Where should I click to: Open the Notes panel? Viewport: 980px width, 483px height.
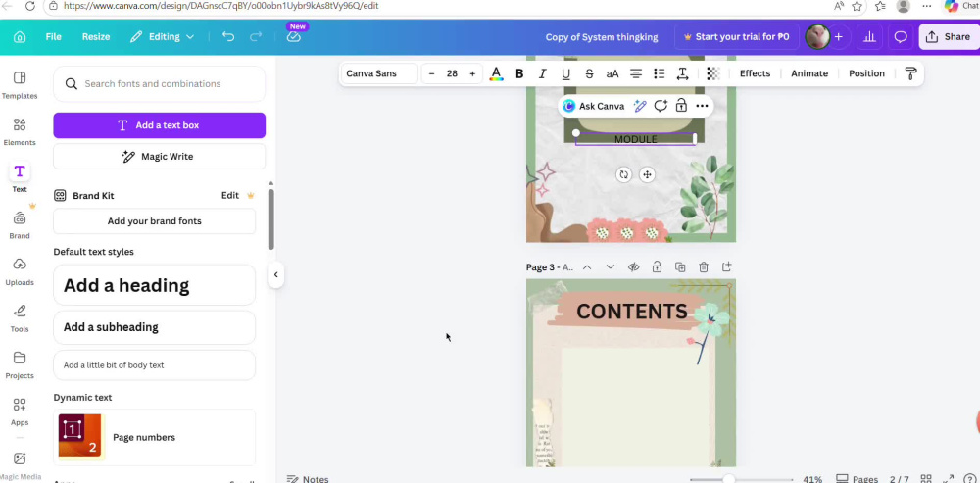coord(308,479)
